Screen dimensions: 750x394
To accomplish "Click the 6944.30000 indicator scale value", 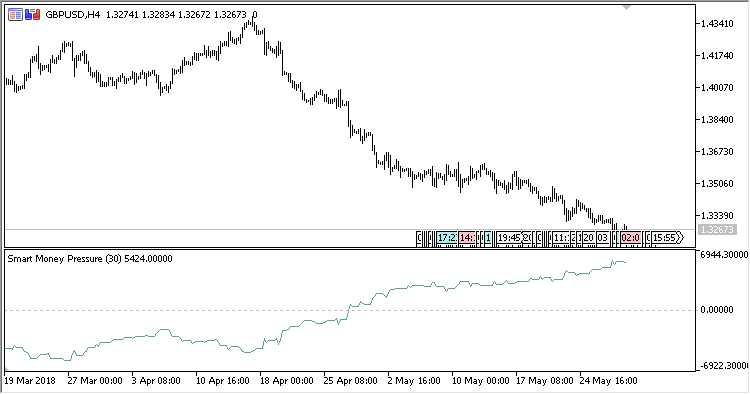I will coord(724,254).
